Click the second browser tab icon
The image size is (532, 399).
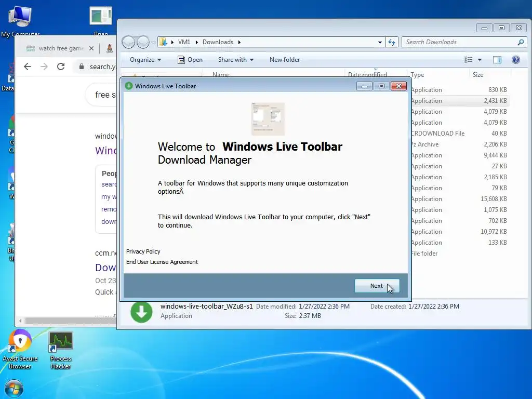pos(110,48)
